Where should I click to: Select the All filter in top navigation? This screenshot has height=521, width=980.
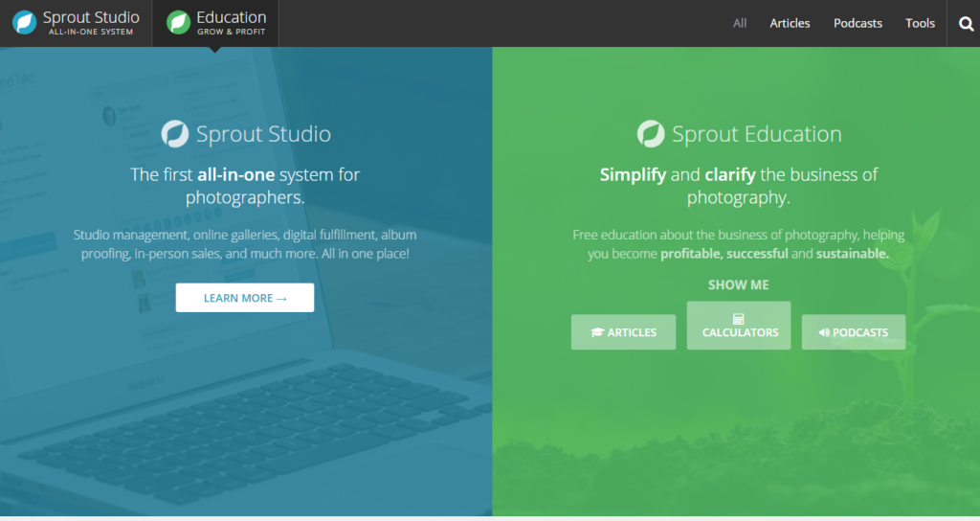tap(740, 23)
